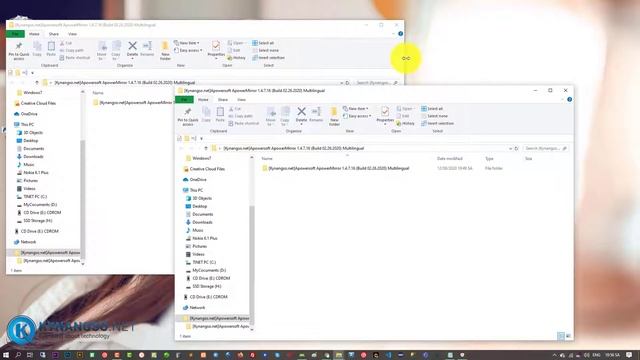Switch to large icons view in front window status bar

pyautogui.click(x=568, y=336)
